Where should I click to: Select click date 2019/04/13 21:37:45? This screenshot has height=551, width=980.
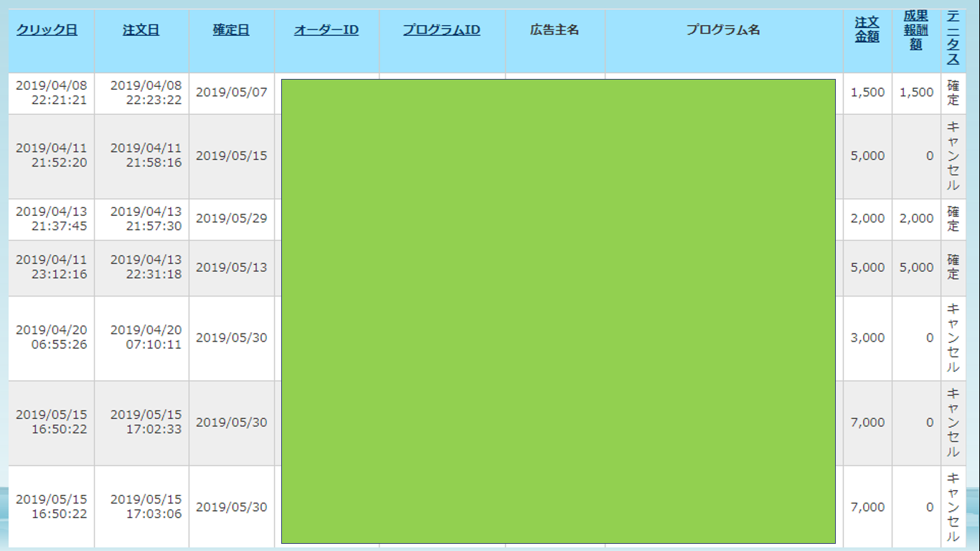(x=51, y=219)
